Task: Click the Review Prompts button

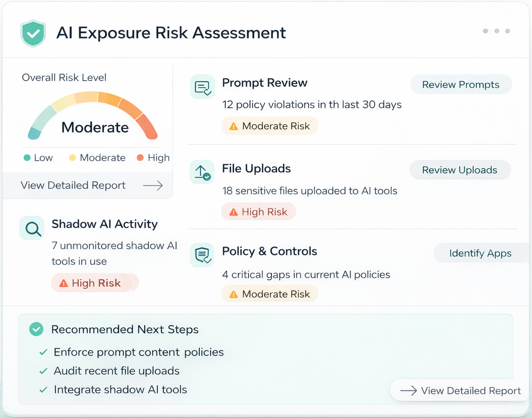Action: point(461,84)
